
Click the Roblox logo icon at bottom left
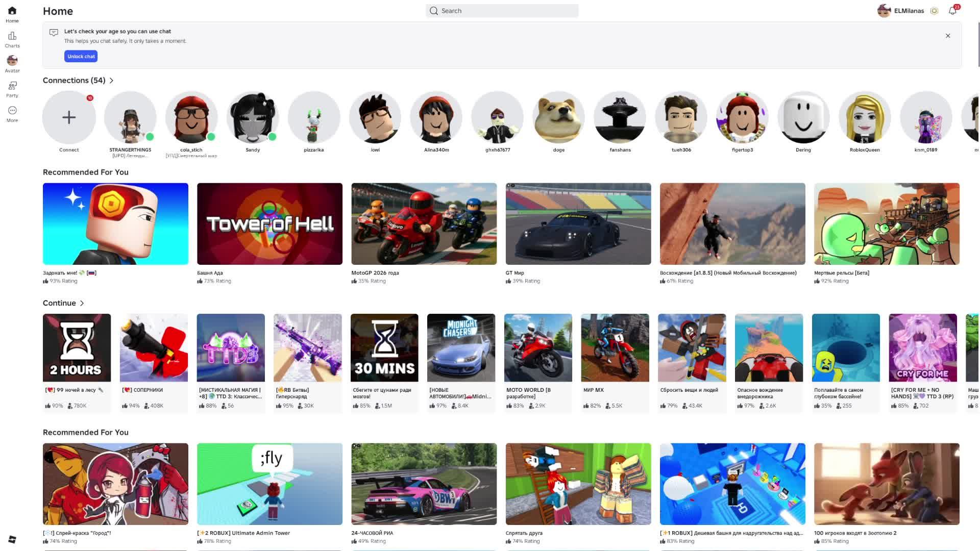point(12,539)
